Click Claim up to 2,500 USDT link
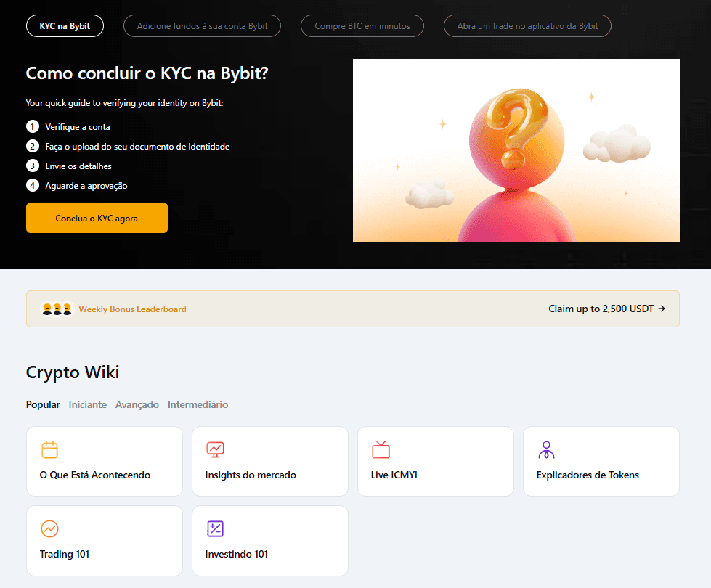711x588 pixels. pyautogui.click(x=601, y=309)
